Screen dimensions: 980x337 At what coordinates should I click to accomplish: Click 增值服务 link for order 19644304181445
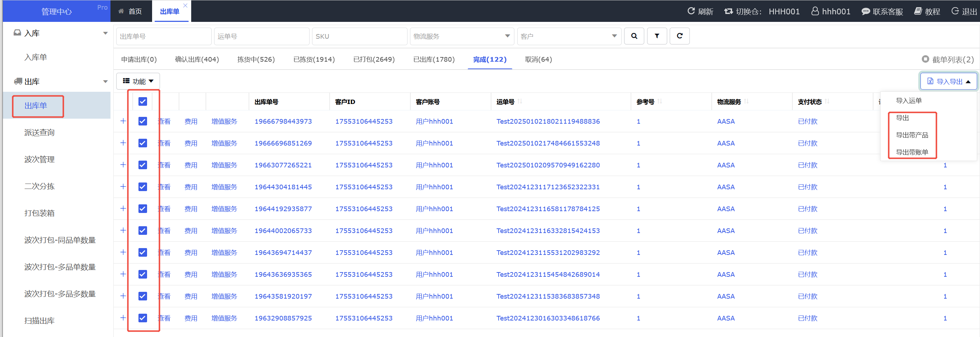coord(224,187)
